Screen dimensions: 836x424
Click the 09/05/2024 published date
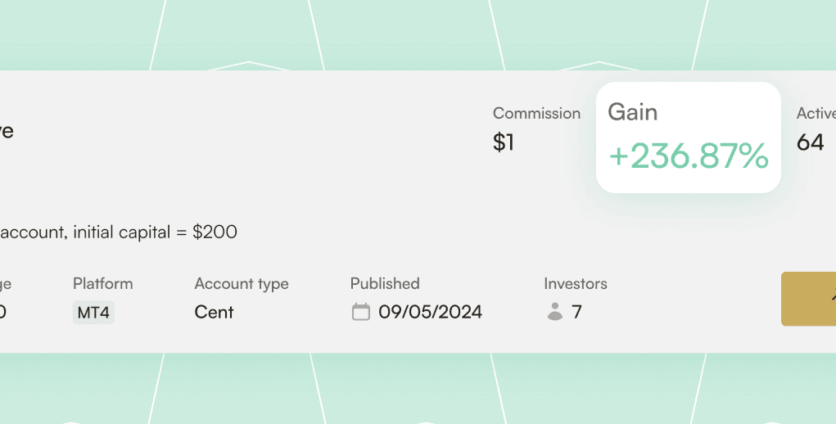pos(430,312)
